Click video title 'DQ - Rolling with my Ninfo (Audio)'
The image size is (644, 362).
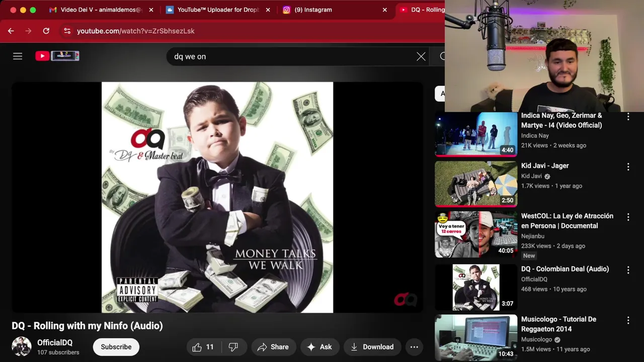pos(87,326)
